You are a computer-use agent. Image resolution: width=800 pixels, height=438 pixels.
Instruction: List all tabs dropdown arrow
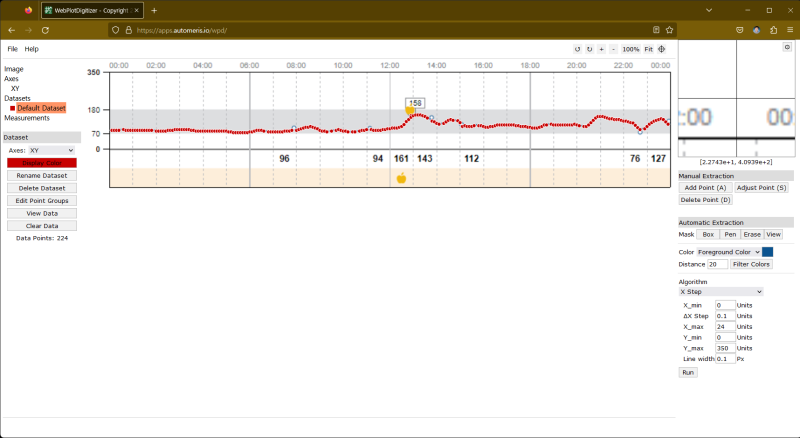[x=709, y=10]
